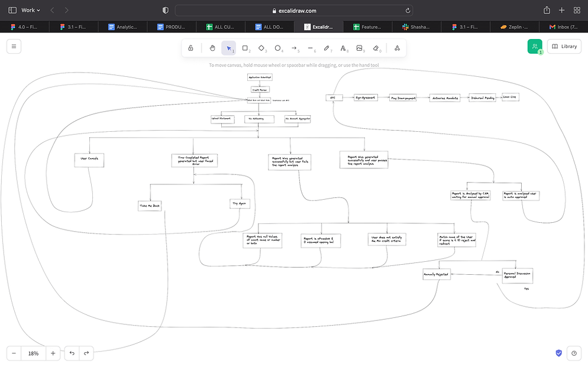
Task: Switch to the PRODU... docs tab
Action: point(172,27)
